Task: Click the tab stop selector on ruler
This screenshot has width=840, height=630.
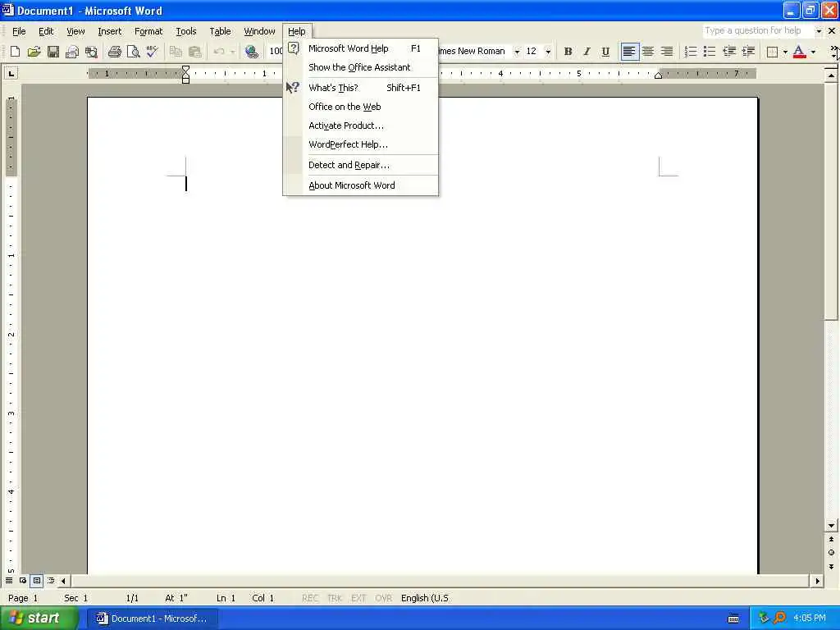Action: [11, 73]
